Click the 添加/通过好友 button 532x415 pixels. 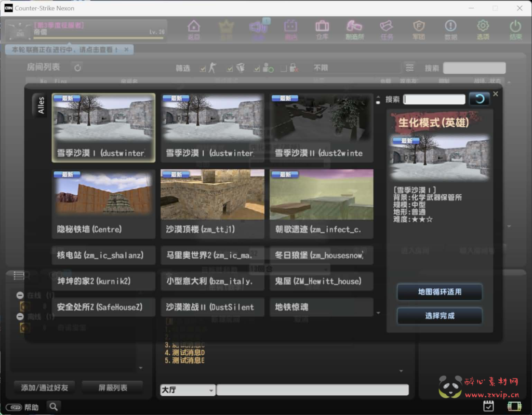pyautogui.click(x=45, y=387)
